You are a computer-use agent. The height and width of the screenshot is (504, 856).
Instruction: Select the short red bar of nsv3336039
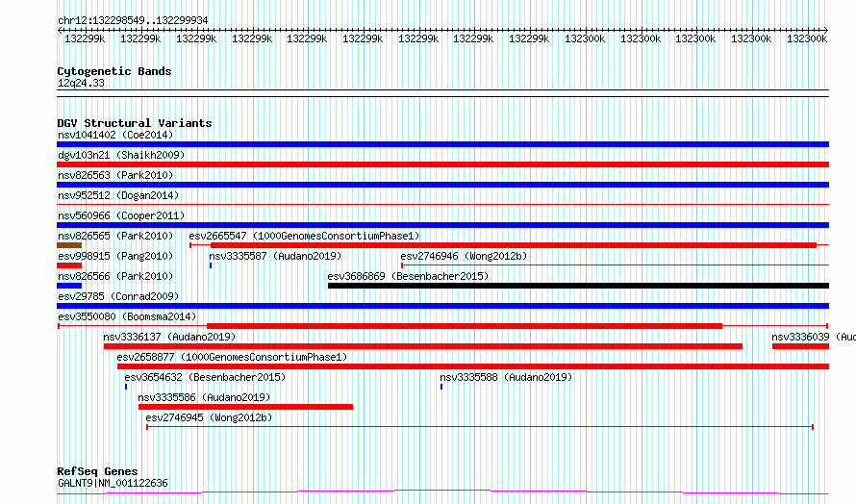pos(800,346)
